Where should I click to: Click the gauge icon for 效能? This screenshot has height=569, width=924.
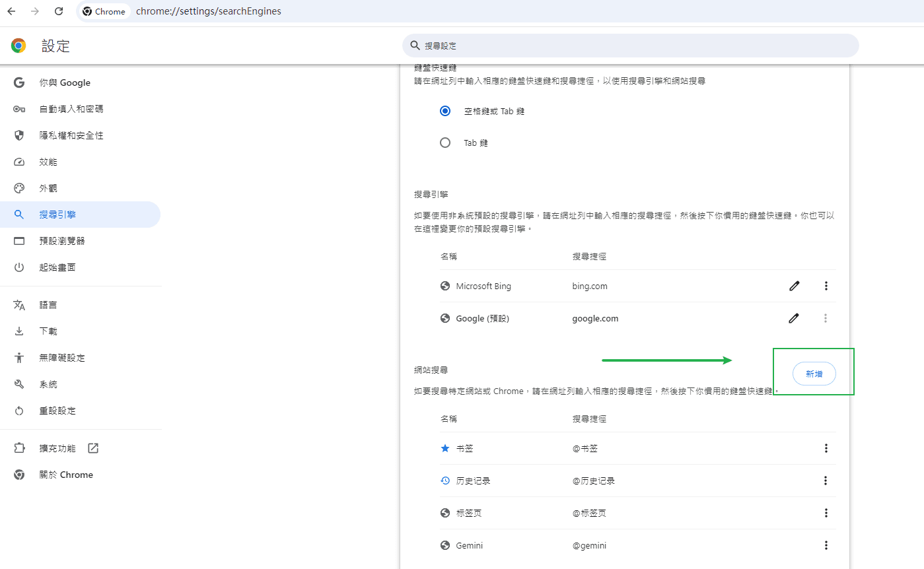[x=19, y=162]
